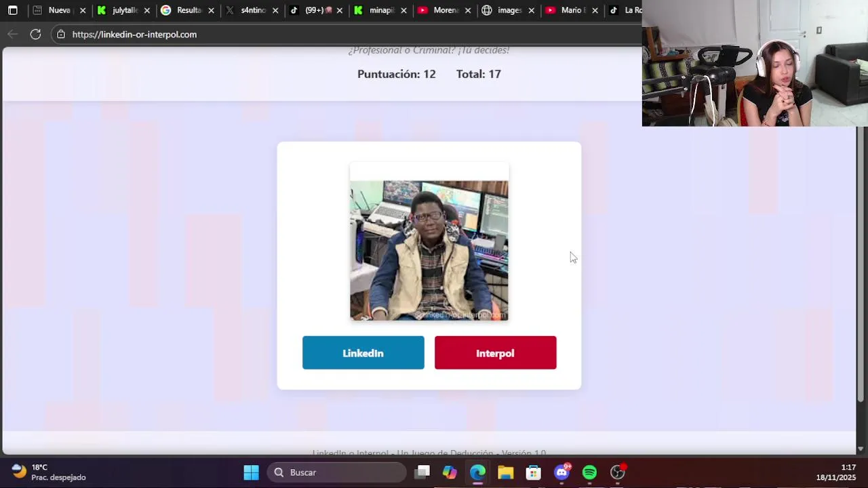Switch to the La Ro TikTok tab
Screen dimensions: 868x488
(624, 10)
